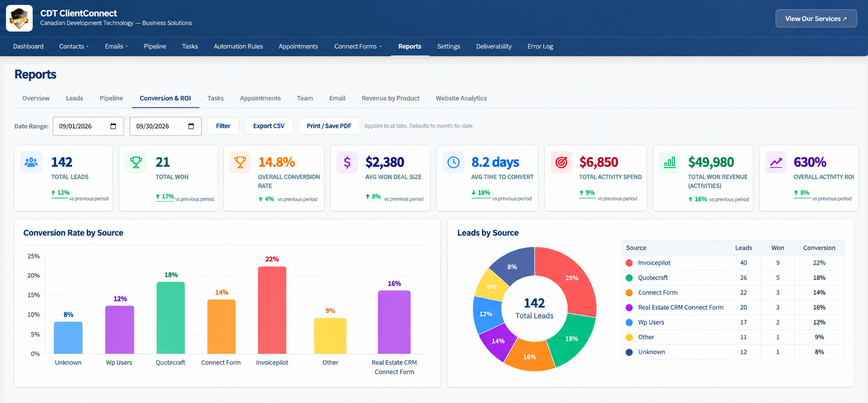This screenshot has width=868, height=403.
Task: Switch to the Overview report tab
Action: click(x=36, y=98)
